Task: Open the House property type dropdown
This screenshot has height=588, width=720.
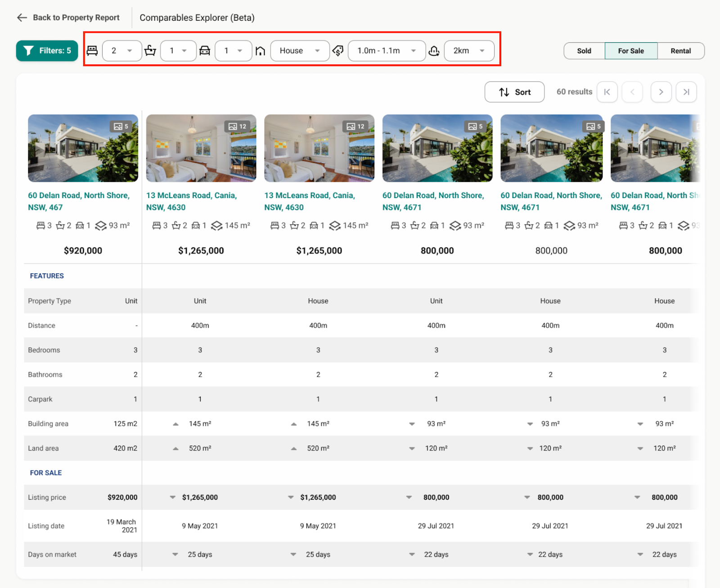Action: [300, 51]
